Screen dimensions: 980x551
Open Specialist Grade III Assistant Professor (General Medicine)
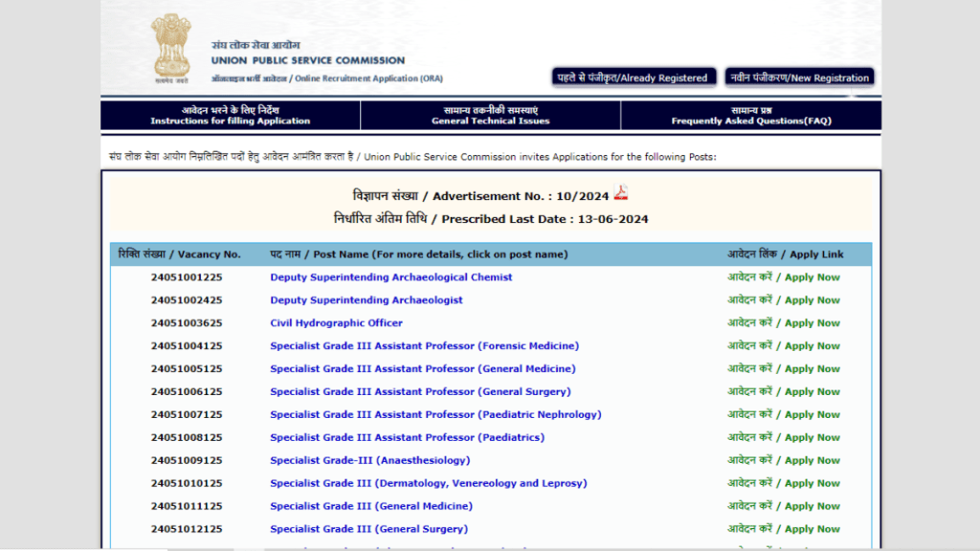[x=422, y=368]
